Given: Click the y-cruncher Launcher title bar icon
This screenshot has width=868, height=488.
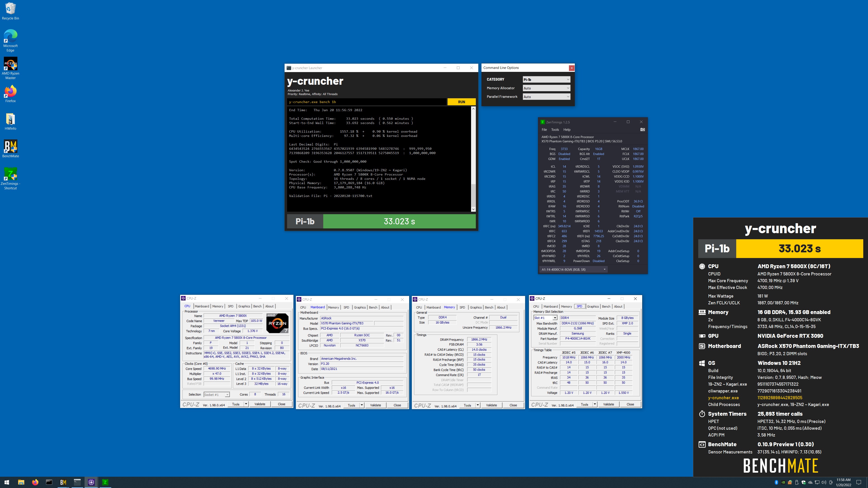Looking at the screenshot, I should (x=289, y=68).
